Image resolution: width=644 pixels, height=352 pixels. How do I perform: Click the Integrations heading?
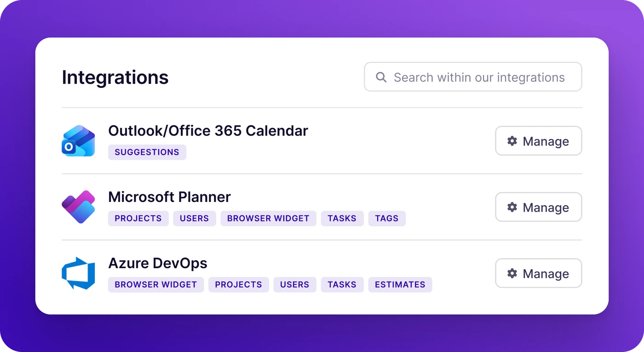click(x=115, y=77)
